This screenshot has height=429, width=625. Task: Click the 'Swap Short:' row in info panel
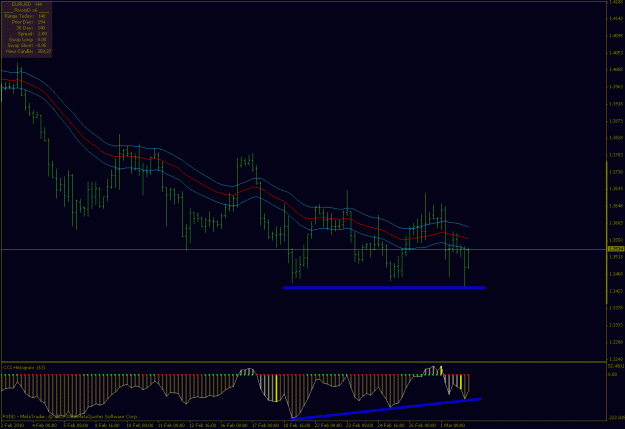27,45
